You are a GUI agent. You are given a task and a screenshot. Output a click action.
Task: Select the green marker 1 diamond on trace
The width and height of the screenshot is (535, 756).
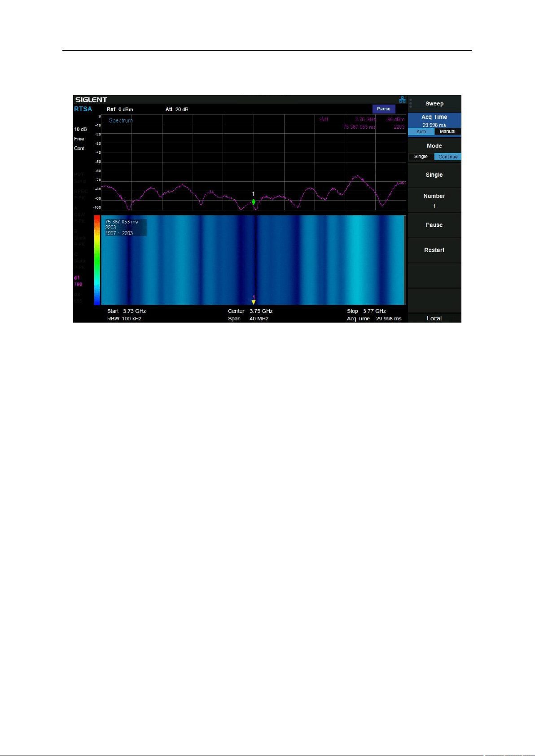tap(254, 202)
